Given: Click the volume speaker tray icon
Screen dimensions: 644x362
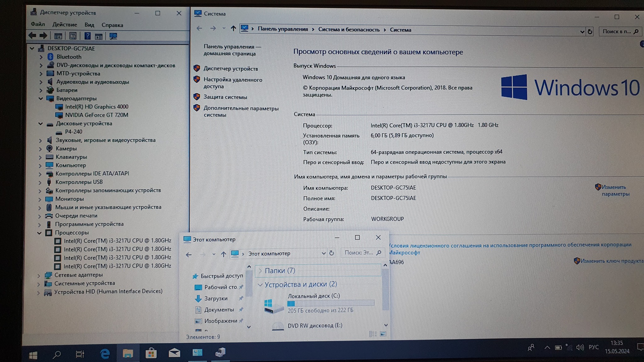Looking at the screenshot, I should [580, 347].
